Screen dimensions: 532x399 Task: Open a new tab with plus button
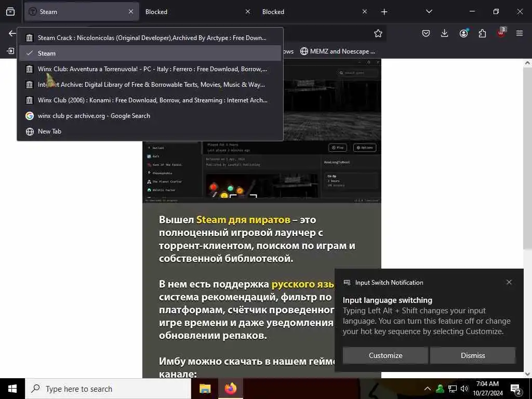click(384, 12)
